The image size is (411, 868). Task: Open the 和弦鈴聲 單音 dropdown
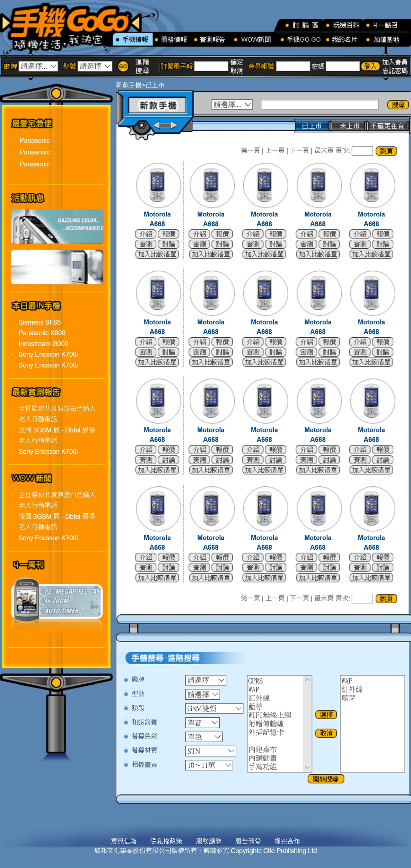coord(203,723)
